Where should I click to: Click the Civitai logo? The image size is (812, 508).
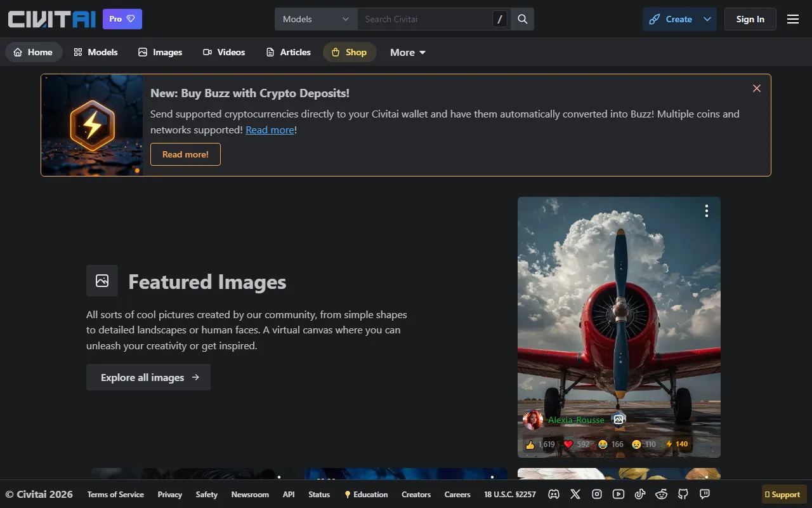click(x=51, y=18)
